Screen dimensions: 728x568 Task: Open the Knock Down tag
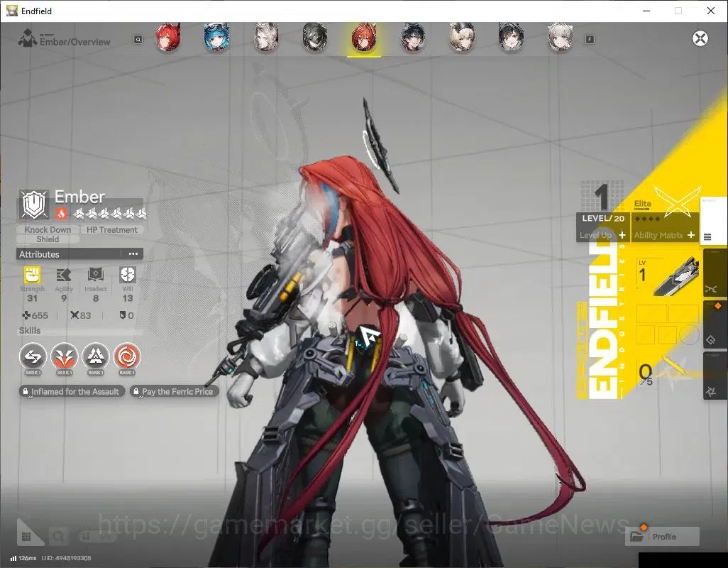click(48, 229)
